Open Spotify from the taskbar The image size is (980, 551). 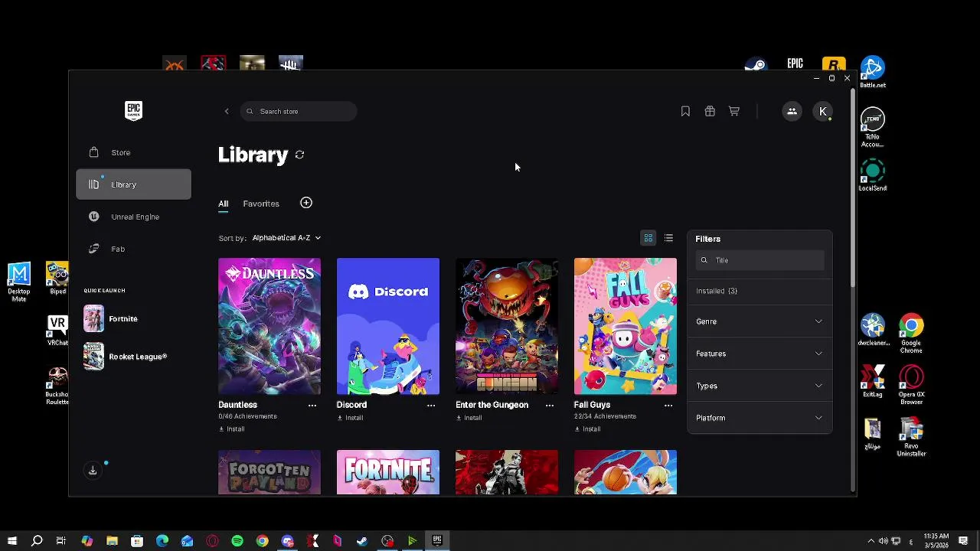point(237,541)
